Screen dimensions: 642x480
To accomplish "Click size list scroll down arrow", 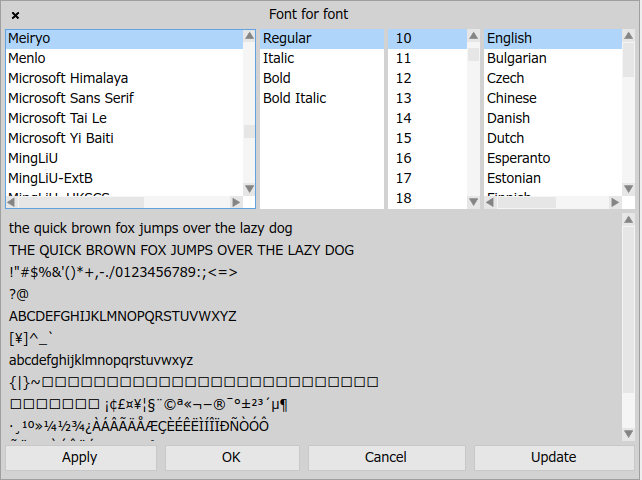I will [473, 202].
